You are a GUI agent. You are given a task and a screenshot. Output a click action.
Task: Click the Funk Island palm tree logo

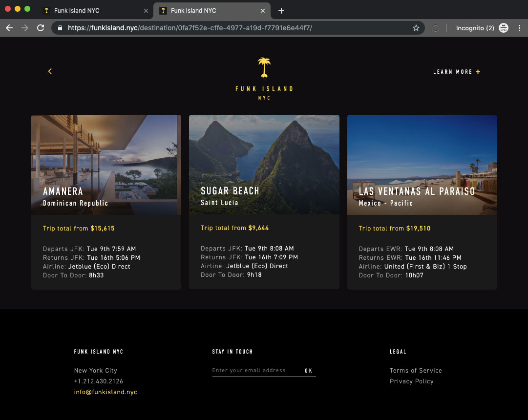264,68
